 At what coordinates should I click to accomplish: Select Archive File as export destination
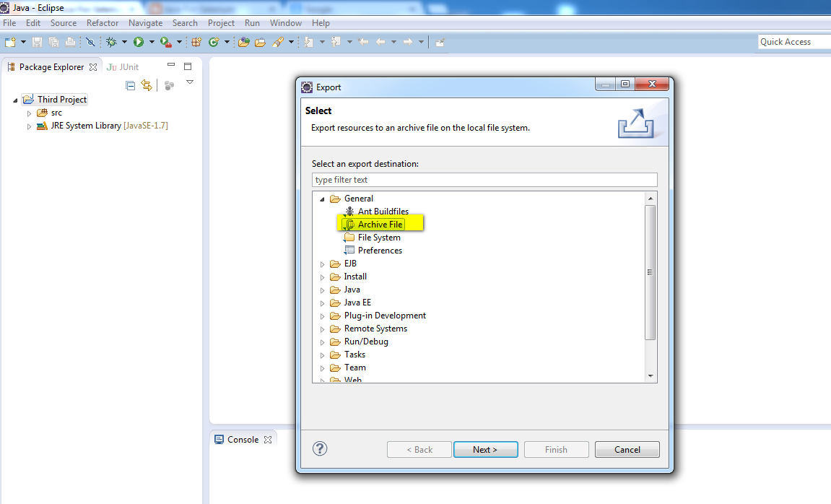(x=380, y=224)
